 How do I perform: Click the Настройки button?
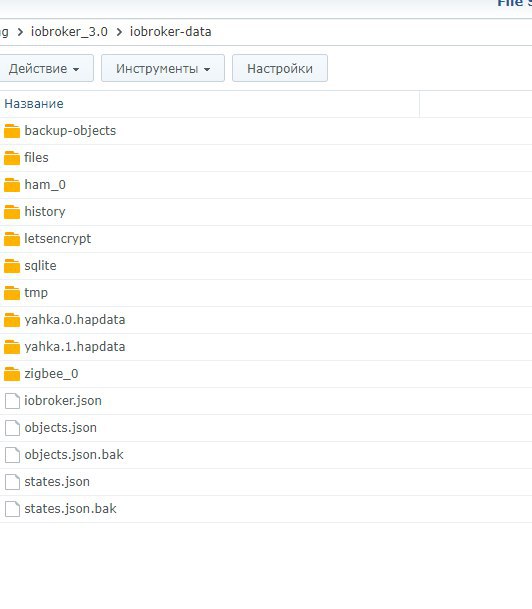(280, 68)
